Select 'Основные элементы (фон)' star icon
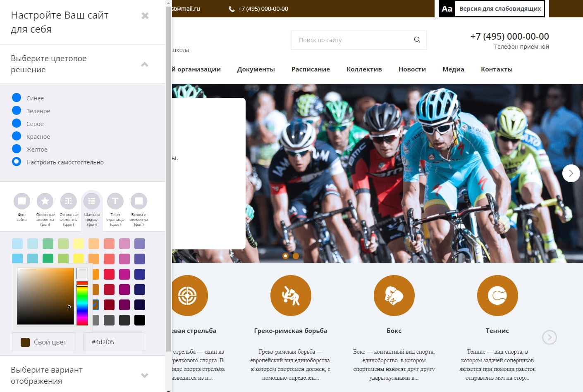Screen dimensions: 583x392 [x=45, y=201]
